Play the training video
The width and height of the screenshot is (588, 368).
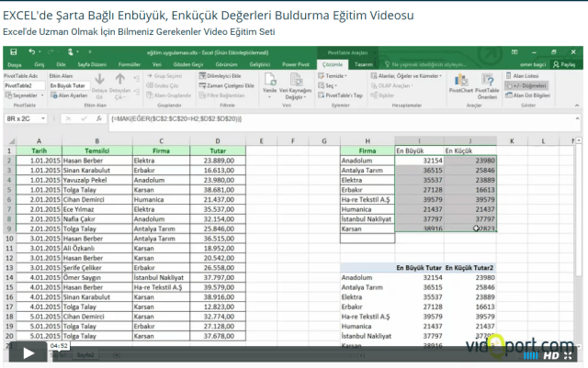click(28, 353)
